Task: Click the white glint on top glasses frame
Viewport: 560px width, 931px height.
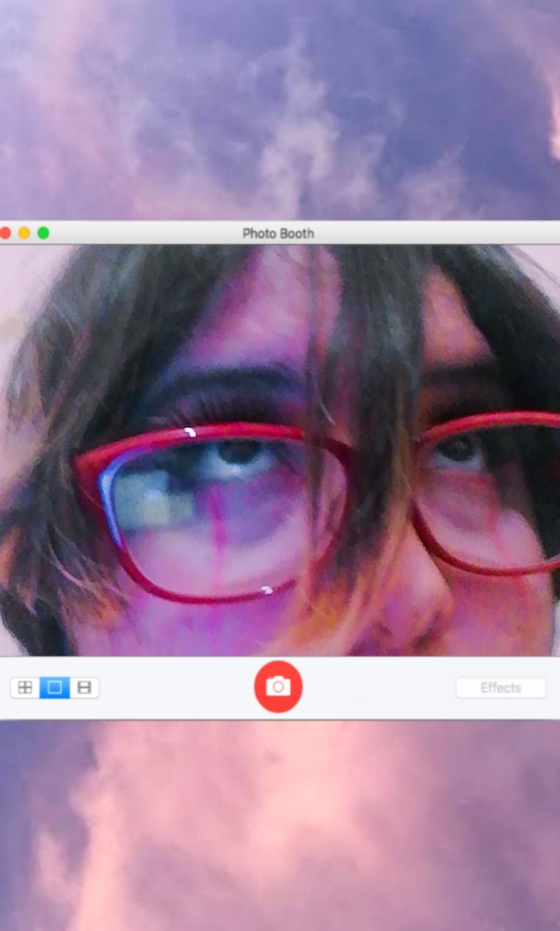Action: (x=190, y=432)
